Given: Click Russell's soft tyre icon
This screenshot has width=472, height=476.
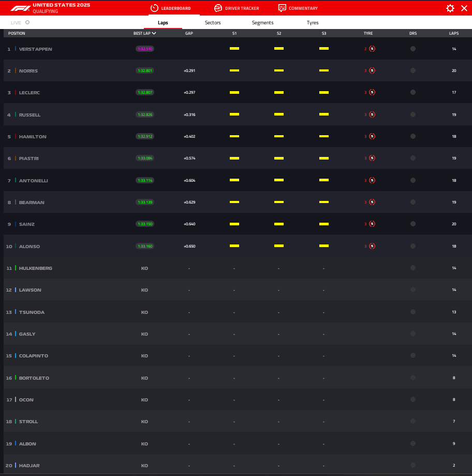Looking at the screenshot, I should click(372, 114).
